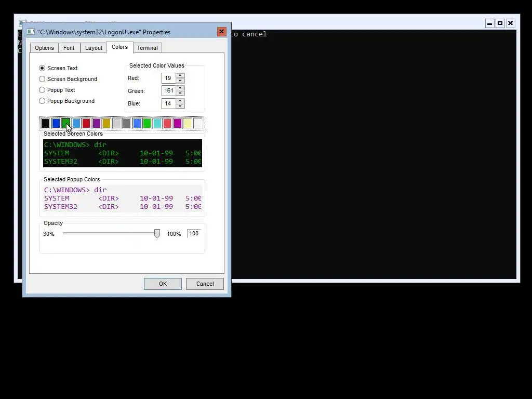The height and width of the screenshot is (399, 532).
Task: Click the 100% maximum opacity label
Action: click(x=174, y=234)
